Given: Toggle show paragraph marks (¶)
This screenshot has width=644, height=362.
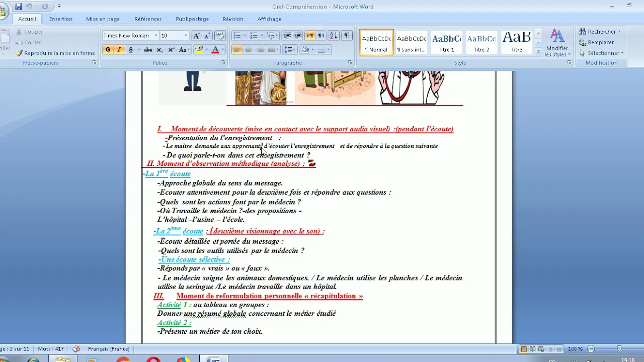Looking at the screenshot, I should [x=347, y=36].
